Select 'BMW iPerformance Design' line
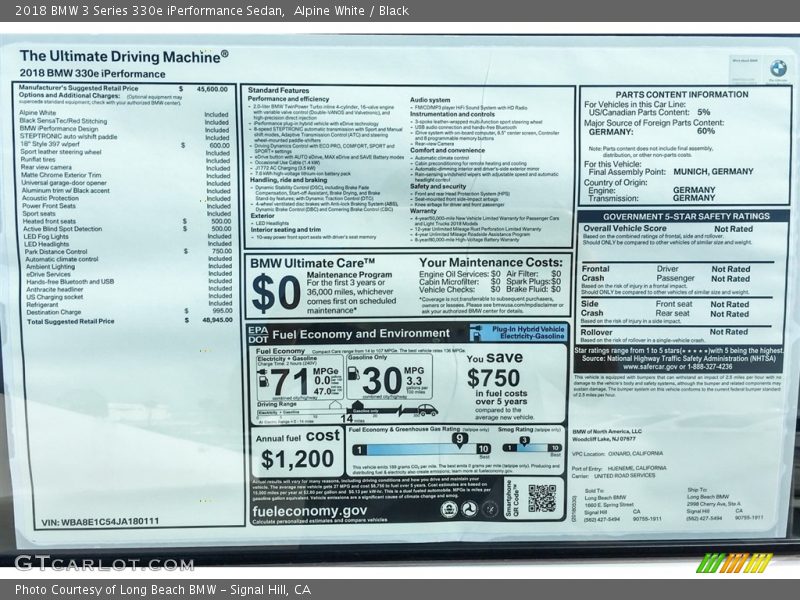The image size is (800, 600). [59, 129]
